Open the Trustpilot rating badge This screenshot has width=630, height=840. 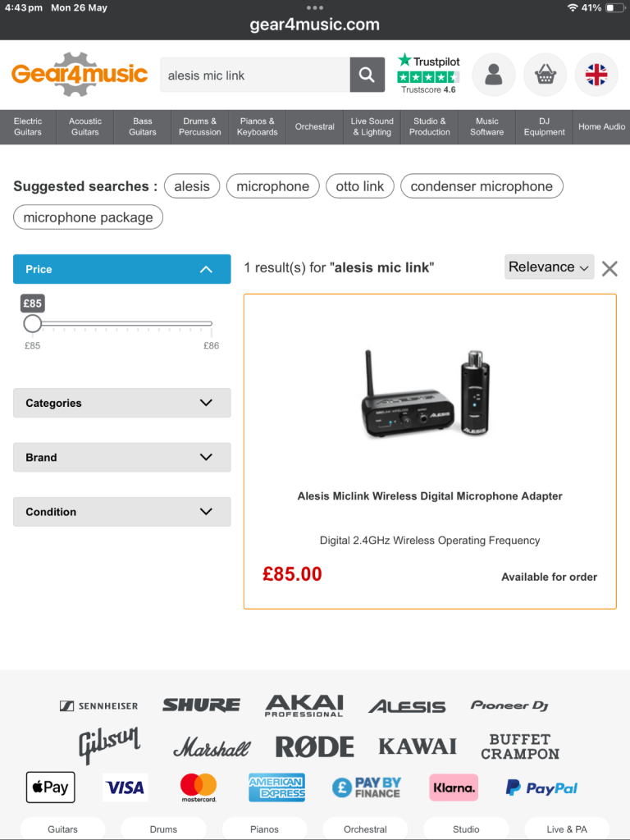[x=428, y=74]
